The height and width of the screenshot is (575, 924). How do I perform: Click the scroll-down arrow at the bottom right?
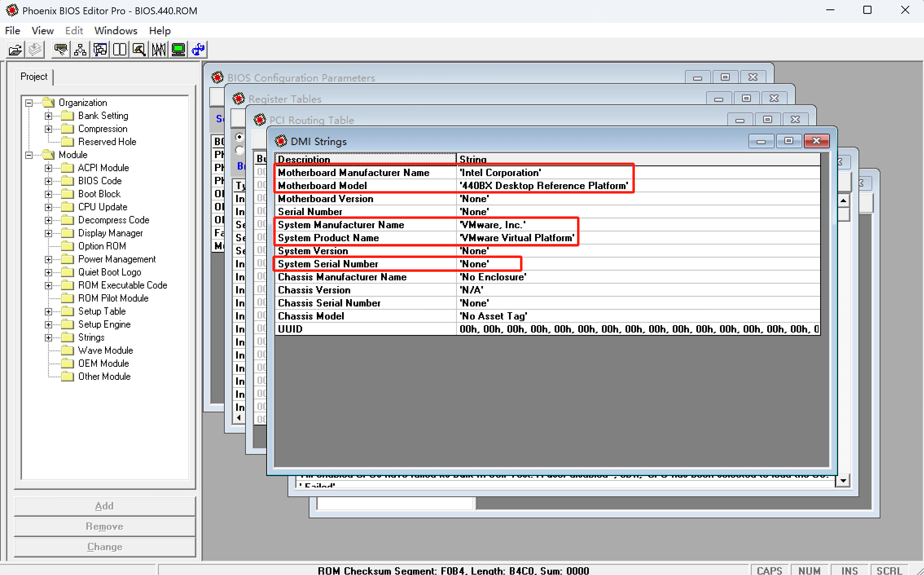point(843,480)
